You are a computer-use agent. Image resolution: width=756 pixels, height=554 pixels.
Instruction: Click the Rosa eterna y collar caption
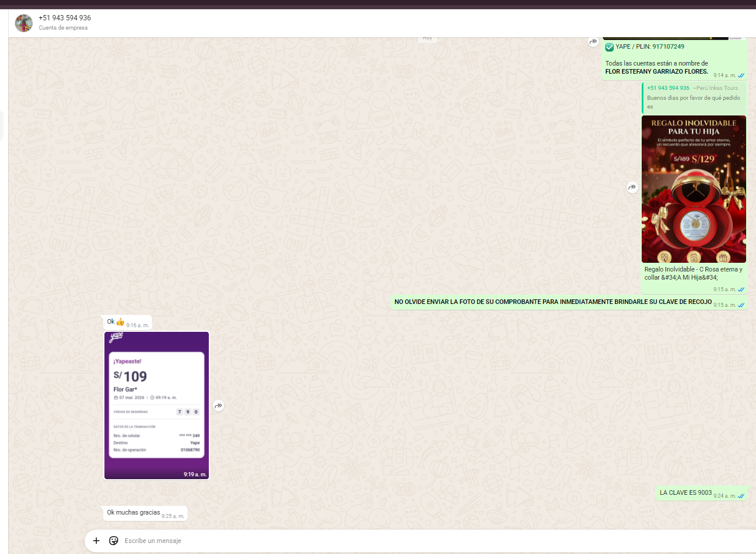coord(693,273)
